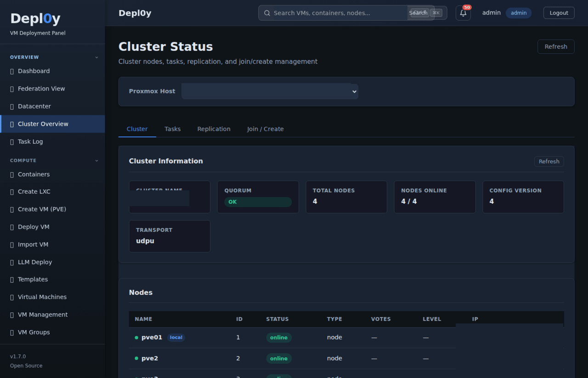
Task: Click the Open Source footer text
Action: pos(26,366)
